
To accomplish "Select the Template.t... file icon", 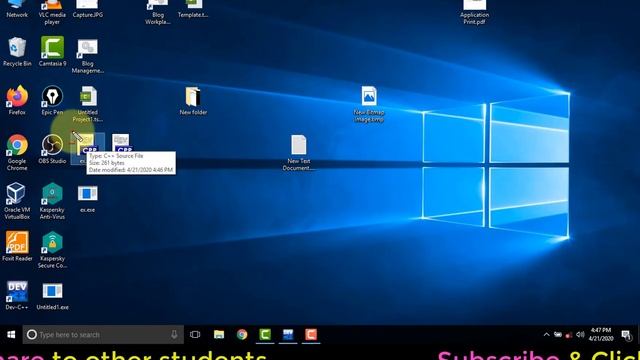I will click(193, 9).
